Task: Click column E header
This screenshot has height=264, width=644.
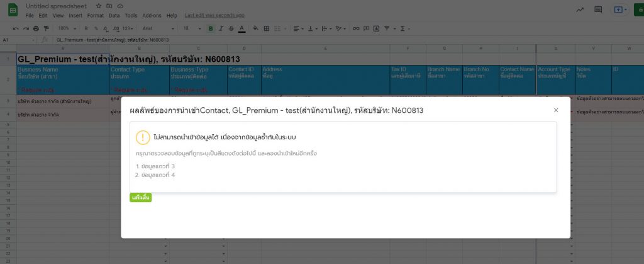Action: 325,49
